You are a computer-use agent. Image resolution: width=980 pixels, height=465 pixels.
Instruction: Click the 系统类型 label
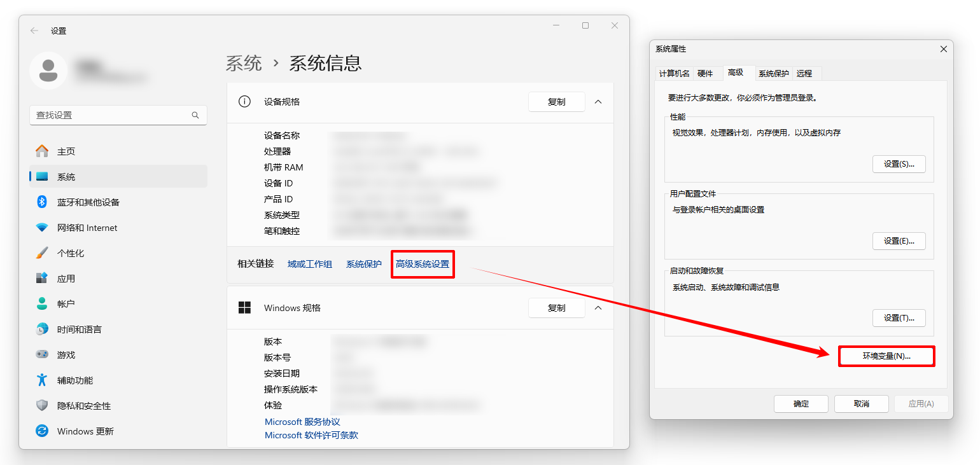pyautogui.click(x=282, y=215)
